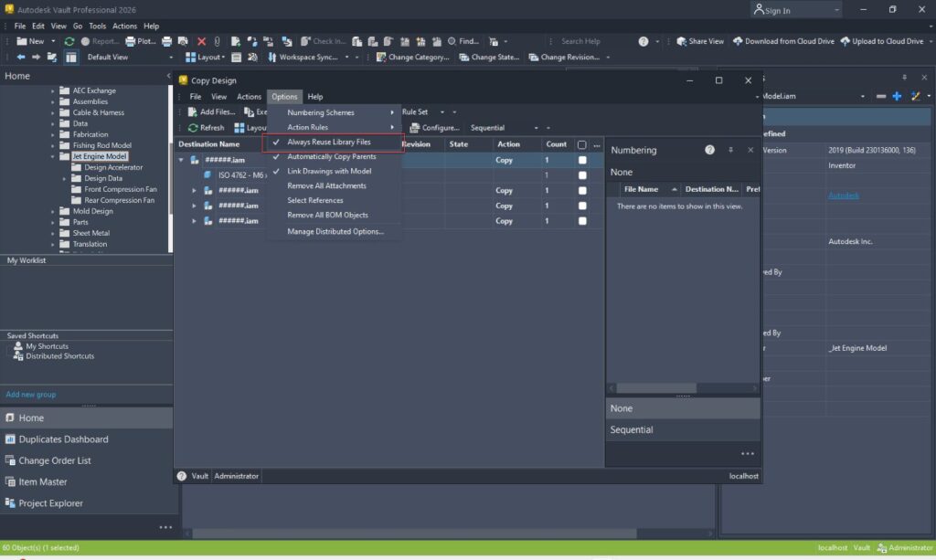This screenshot has height=560, width=936.
Task: Click the Share View toolbar icon
Action: pos(681,41)
